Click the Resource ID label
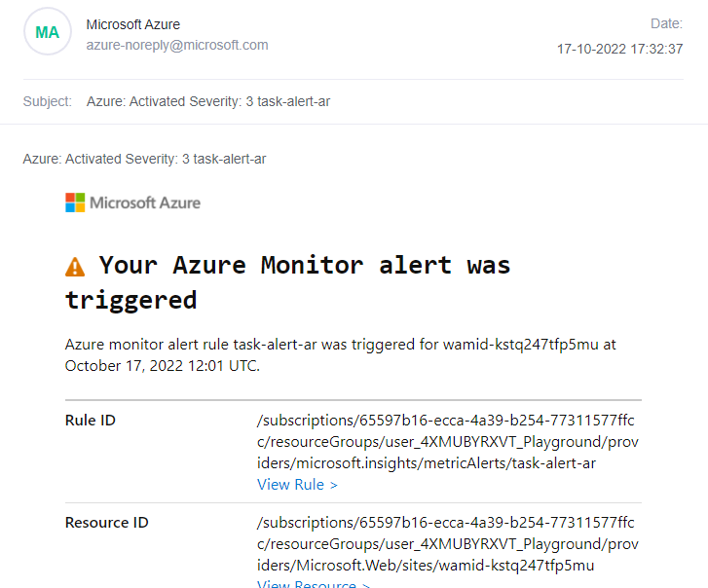This screenshot has width=708, height=588. (x=106, y=523)
